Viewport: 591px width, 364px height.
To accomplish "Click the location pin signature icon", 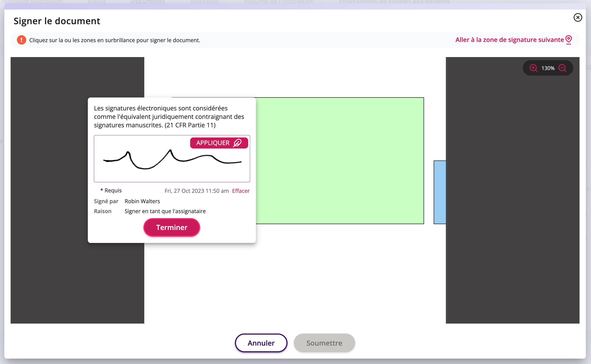I will tap(569, 40).
